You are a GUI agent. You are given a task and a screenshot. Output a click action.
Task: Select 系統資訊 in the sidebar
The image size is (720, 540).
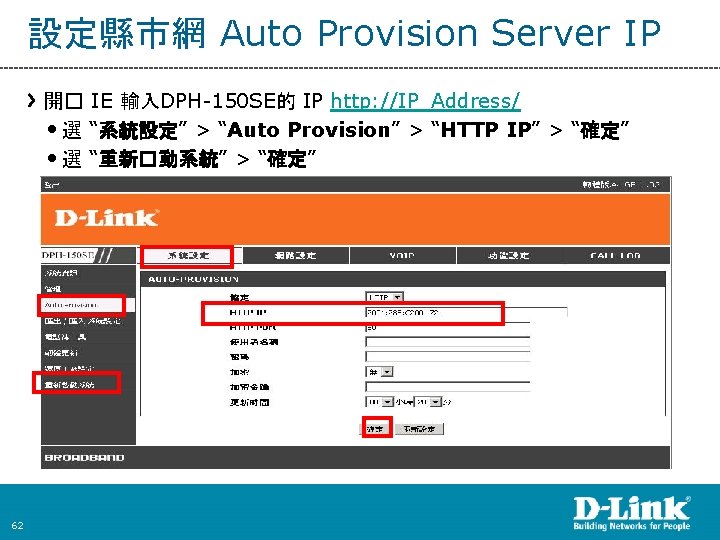62,273
